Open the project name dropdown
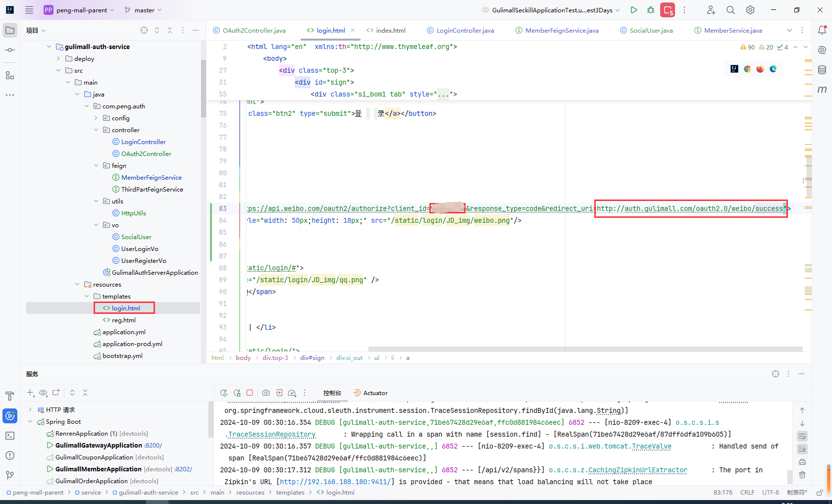Screen dimensions: 832x504 79,10
